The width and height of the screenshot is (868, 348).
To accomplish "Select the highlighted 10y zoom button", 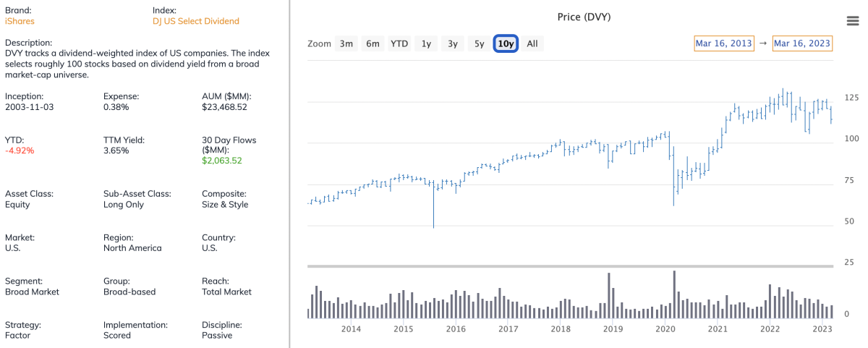I will click(506, 43).
